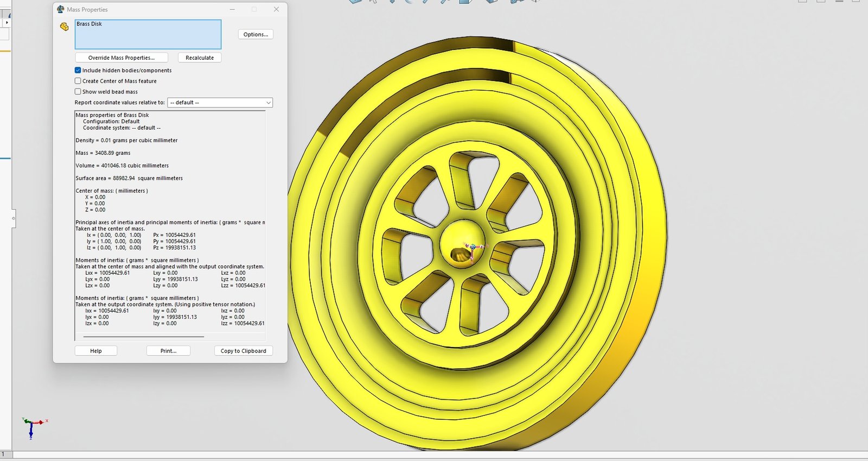Enable Create Center of Mass feature

pos(78,81)
